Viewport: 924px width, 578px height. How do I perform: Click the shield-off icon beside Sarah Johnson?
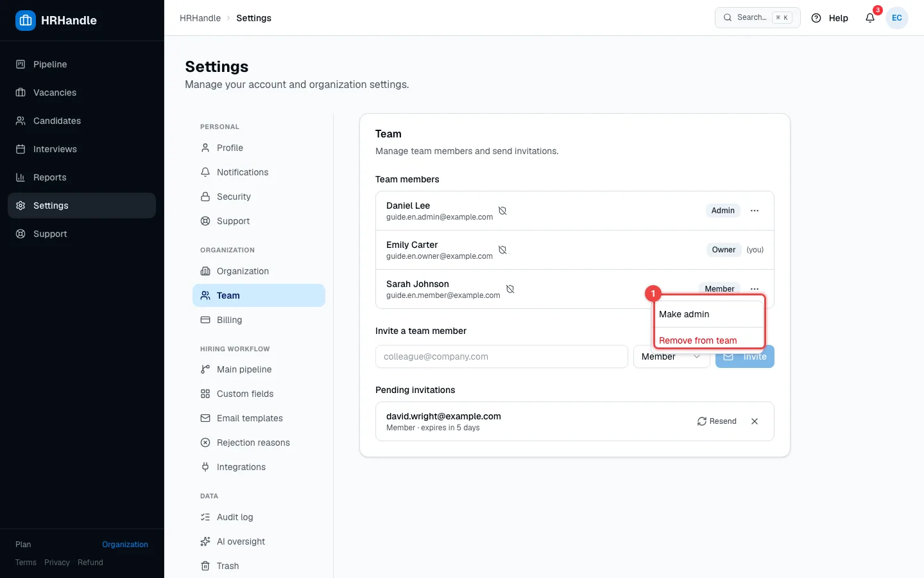[x=510, y=289]
